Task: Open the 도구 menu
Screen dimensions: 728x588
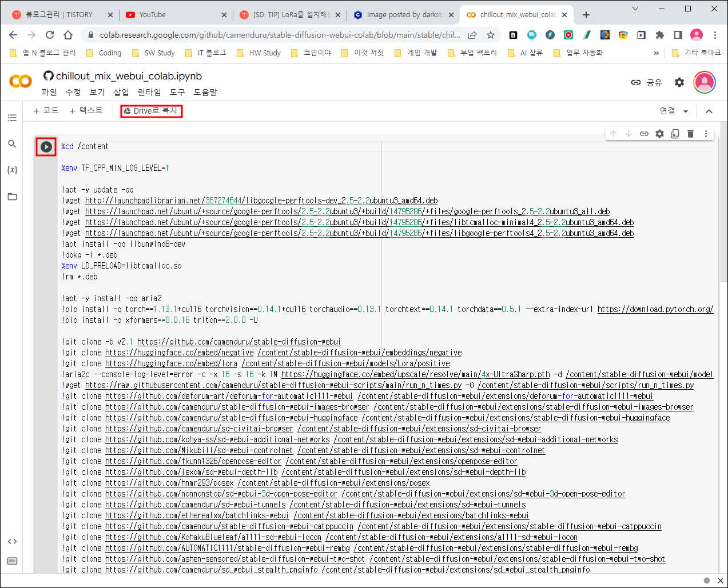Action: 177,92
